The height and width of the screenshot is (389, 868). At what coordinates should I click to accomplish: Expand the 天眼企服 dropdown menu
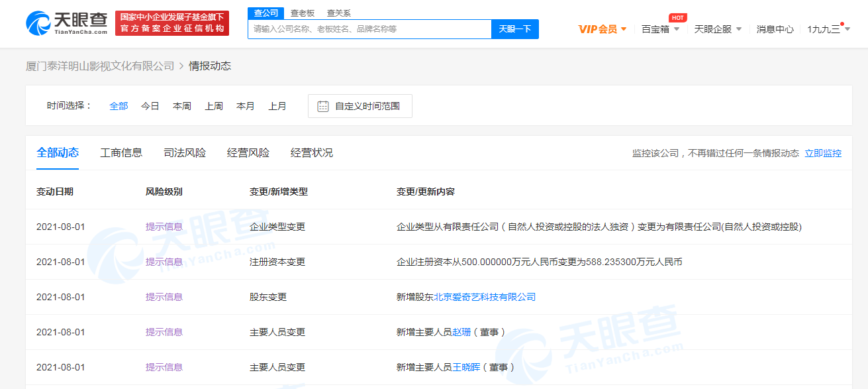[x=738, y=29]
